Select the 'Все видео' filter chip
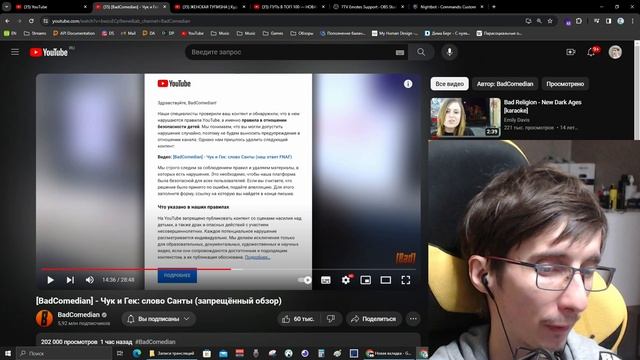This screenshot has height=360, width=640. (x=449, y=84)
